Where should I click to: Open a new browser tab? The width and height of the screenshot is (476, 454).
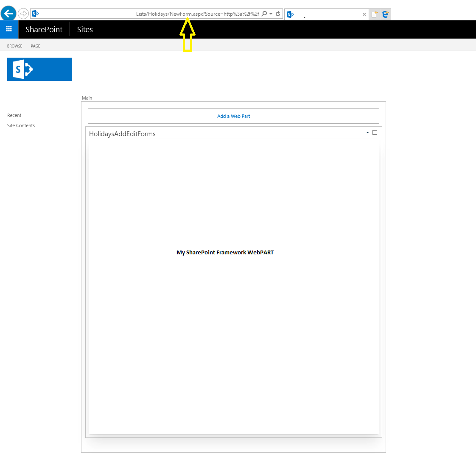click(x=374, y=14)
